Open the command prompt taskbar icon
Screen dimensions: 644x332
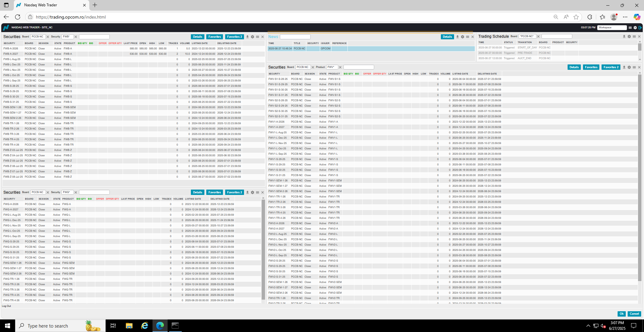tap(175, 326)
